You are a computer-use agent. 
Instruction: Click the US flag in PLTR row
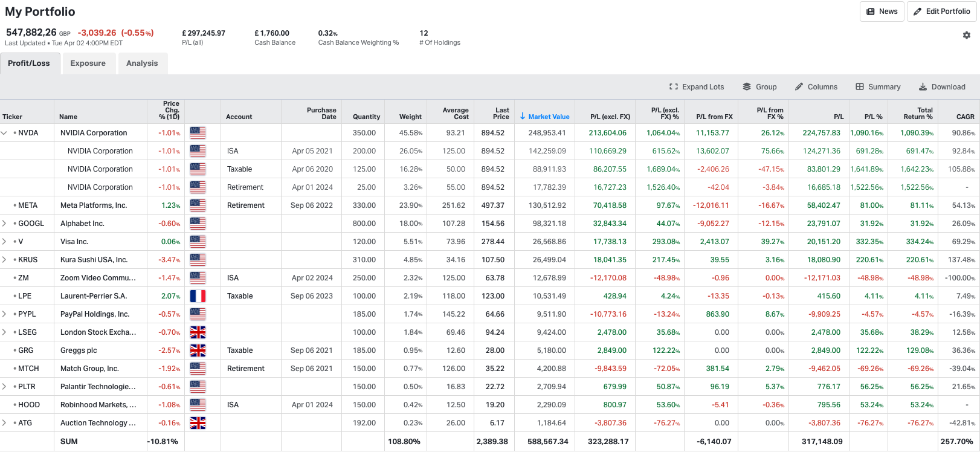pyautogui.click(x=198, y=387)
